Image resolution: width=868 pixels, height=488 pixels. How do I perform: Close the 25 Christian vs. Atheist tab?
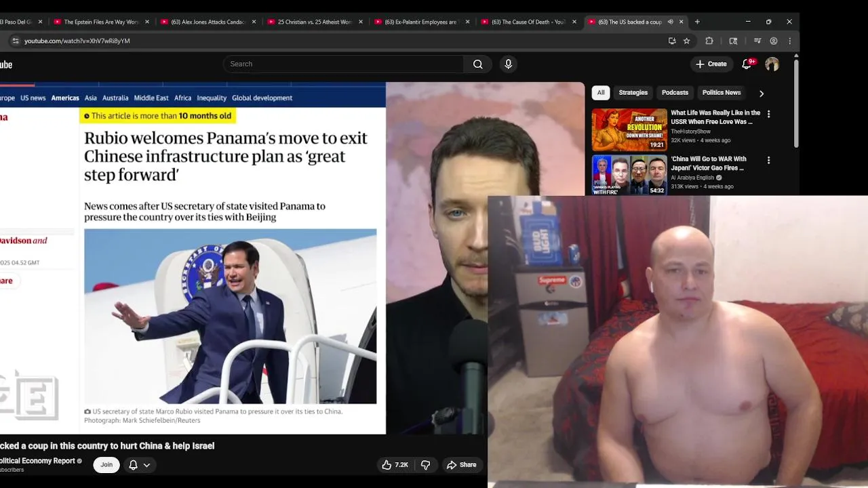[x=361, y=22]
